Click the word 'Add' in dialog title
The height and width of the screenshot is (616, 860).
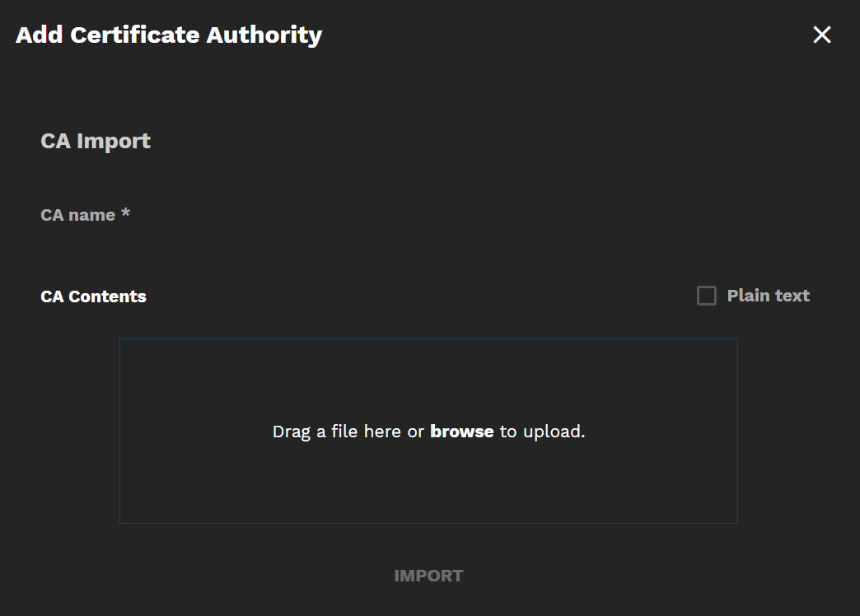40,35
